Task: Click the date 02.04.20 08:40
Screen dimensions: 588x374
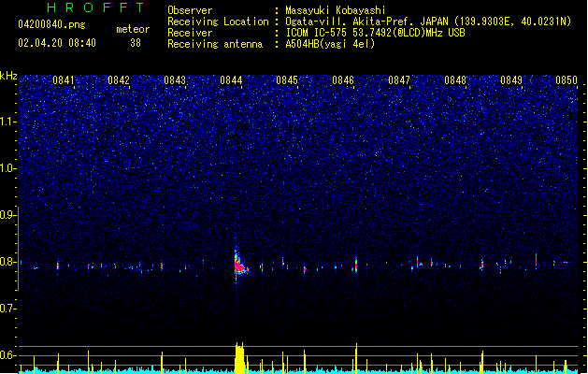Action: tap(57, 43)
